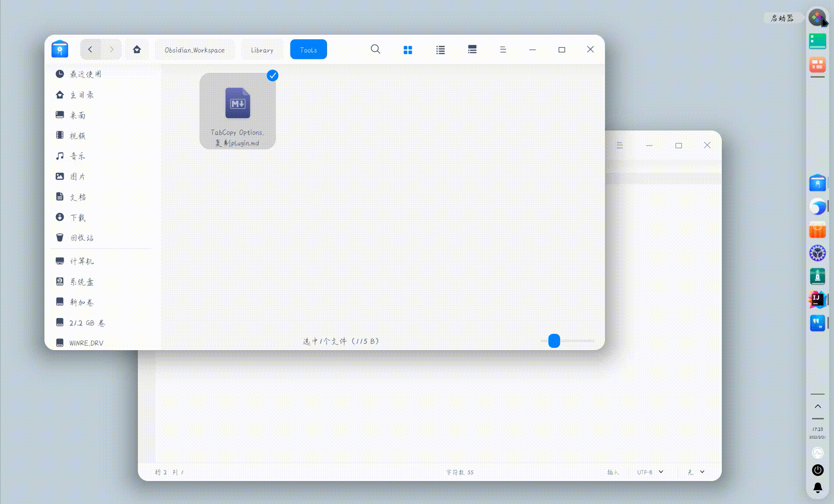Open the notification bell in dock
This screenshot has width=834, height=504.
818,488
